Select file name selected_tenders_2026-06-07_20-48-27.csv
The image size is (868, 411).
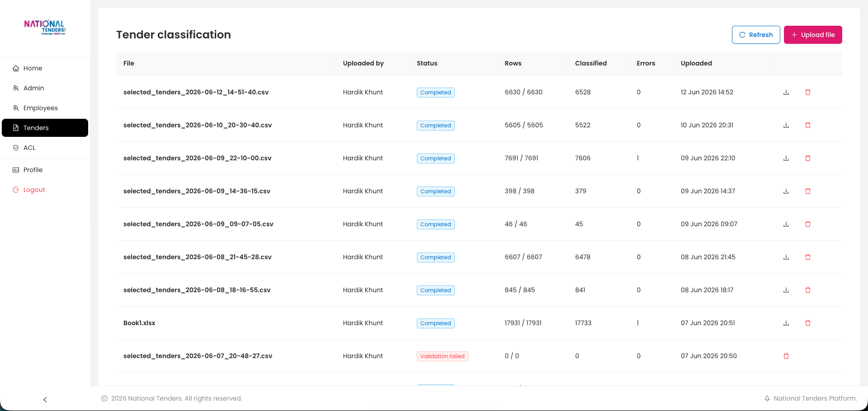pos(198,356)
